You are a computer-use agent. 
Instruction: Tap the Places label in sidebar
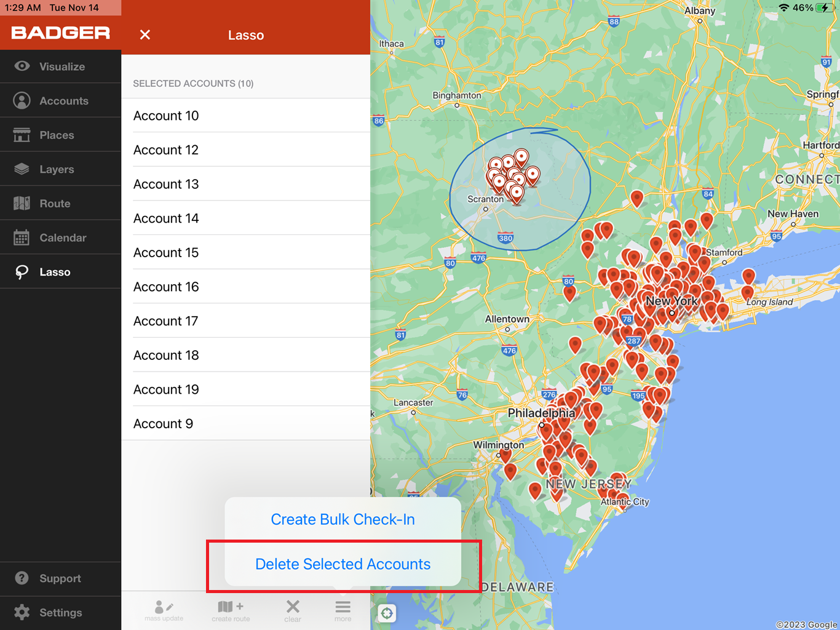57,135
